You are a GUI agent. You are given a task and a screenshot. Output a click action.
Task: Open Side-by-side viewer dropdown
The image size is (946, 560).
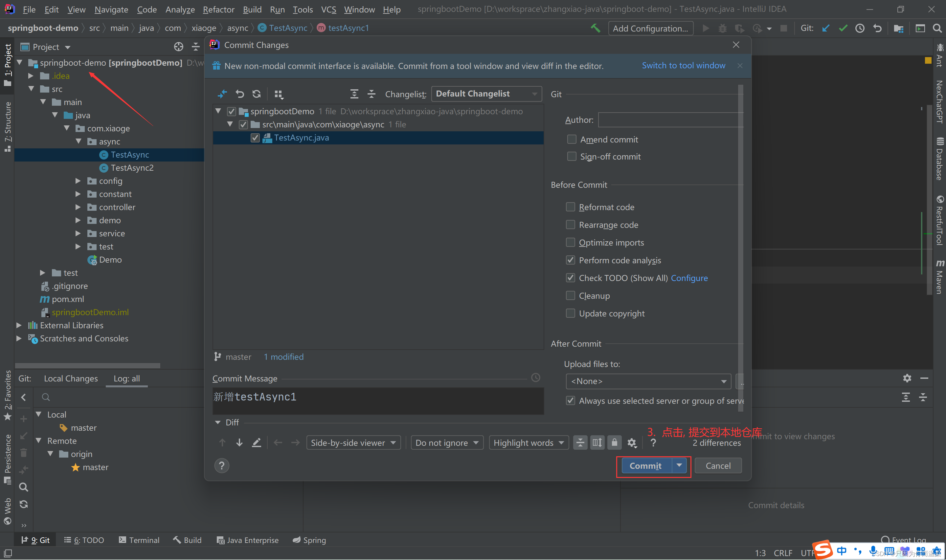[353, 442]
